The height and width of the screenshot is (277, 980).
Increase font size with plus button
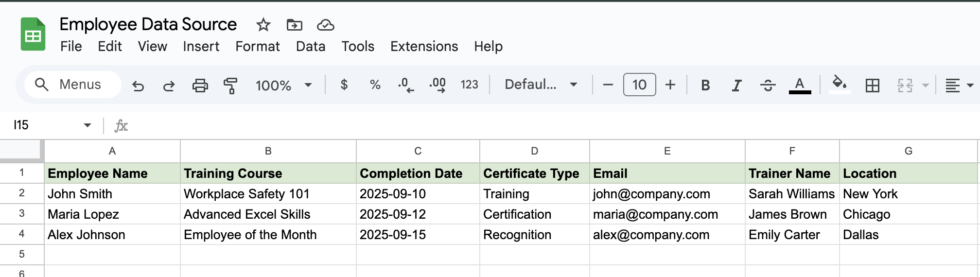670,85
